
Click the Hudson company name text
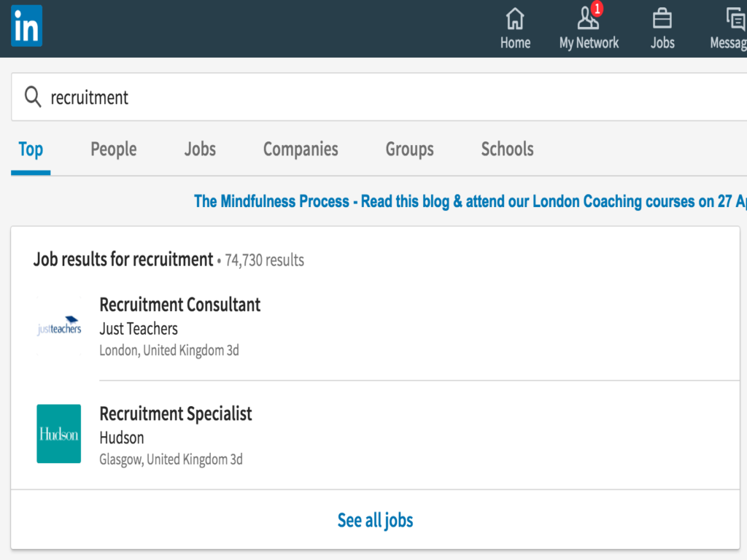122,437
